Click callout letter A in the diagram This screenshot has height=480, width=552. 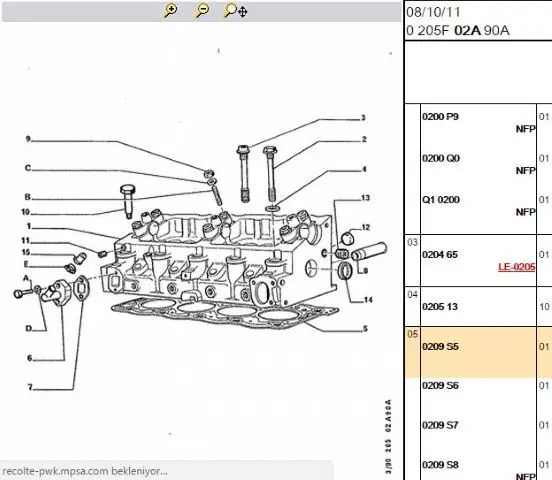coord(26,278)
